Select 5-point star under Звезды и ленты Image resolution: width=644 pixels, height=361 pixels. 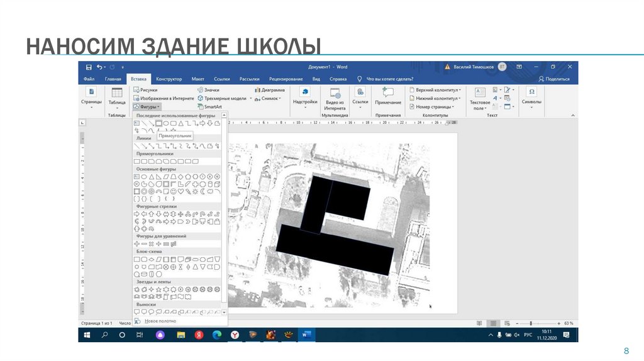[158, 289]
